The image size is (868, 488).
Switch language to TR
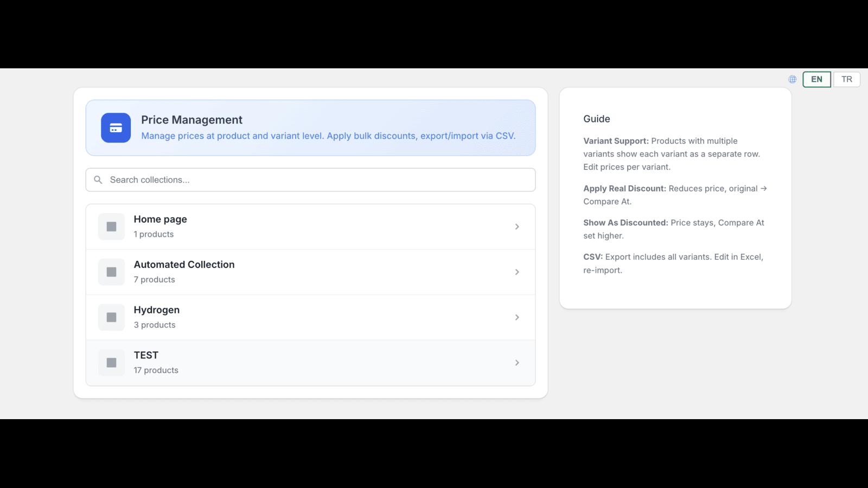pyautogui.click(x=846, y=79)
